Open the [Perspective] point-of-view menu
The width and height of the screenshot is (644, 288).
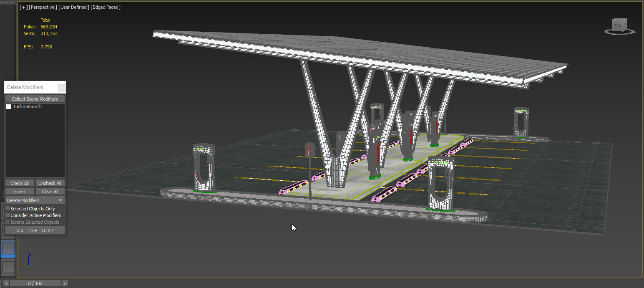(x=44, y=7)
